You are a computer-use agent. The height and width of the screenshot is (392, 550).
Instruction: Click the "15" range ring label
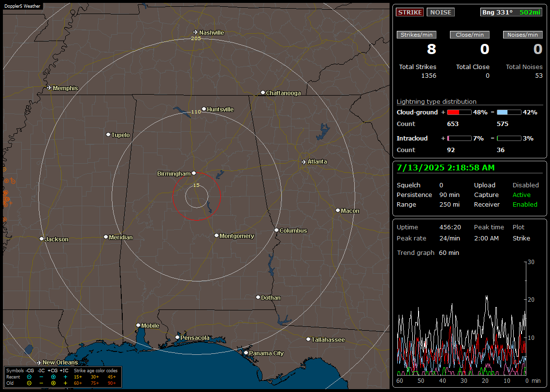[x=196, y=185]
